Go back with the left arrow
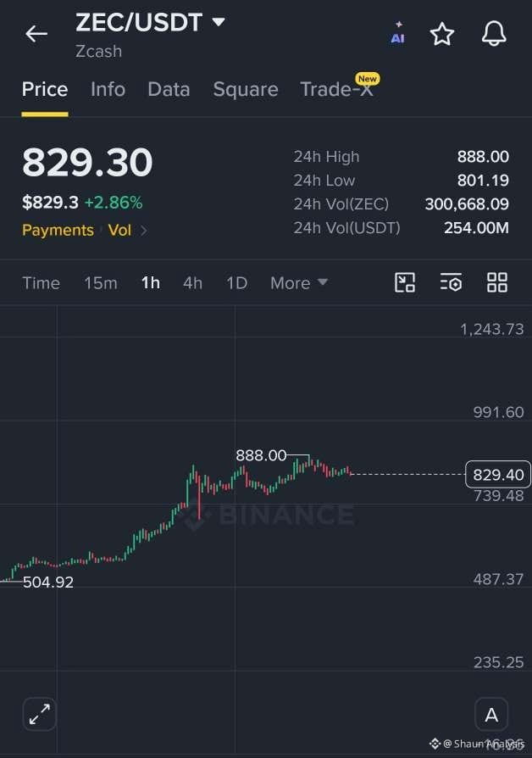This screenshot has width=532, height=758. (x=36, y=34)
